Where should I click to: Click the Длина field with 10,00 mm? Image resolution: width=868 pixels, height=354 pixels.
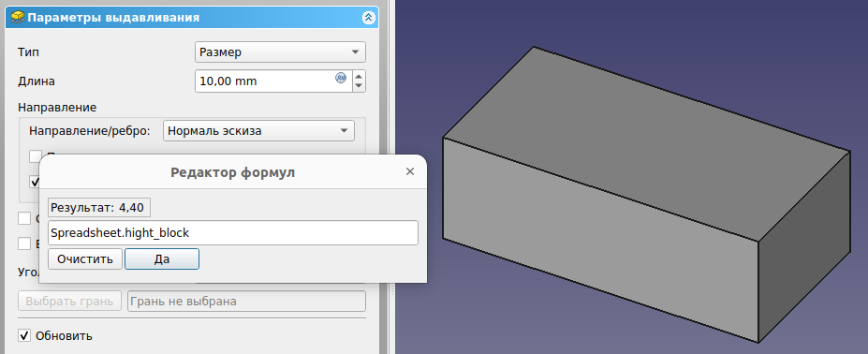[273, 81]
